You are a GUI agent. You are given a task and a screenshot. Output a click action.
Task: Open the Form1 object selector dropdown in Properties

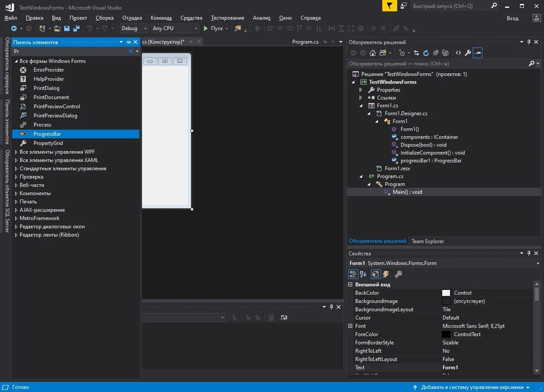[538, 263]
